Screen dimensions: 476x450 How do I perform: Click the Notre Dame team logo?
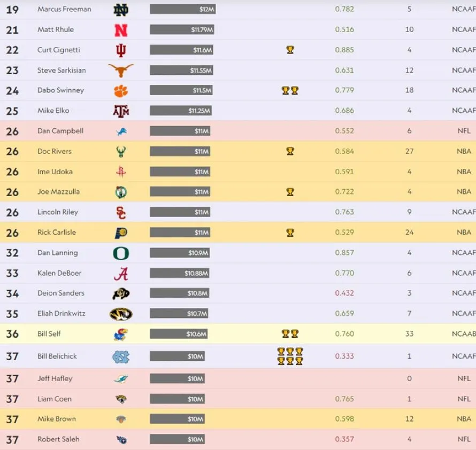coord(121,9)
